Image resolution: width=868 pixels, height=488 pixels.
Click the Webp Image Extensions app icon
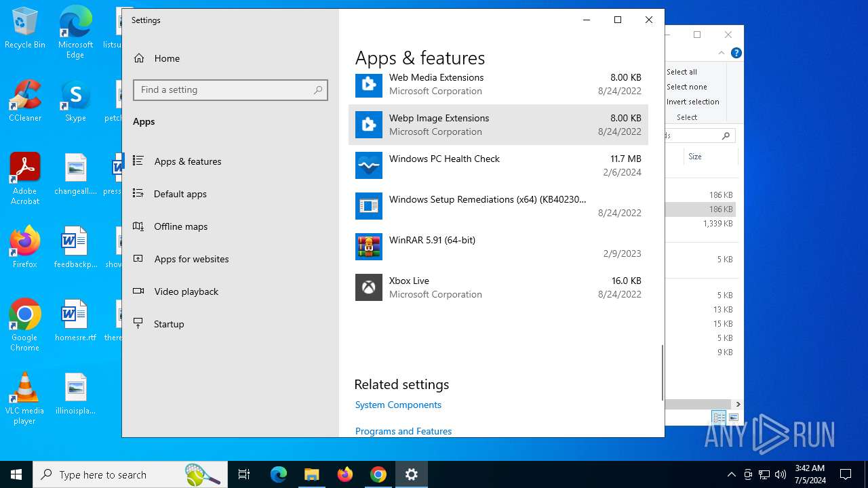tap(369, 125)
